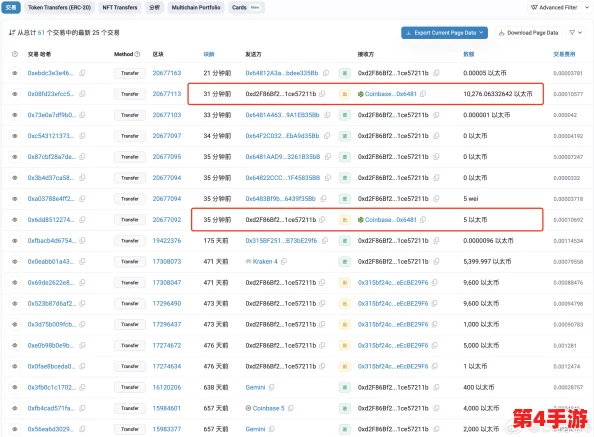Screen dimensions: 594x437
Task: Click the Method column help icon
Action: click(x=138, y=54)
